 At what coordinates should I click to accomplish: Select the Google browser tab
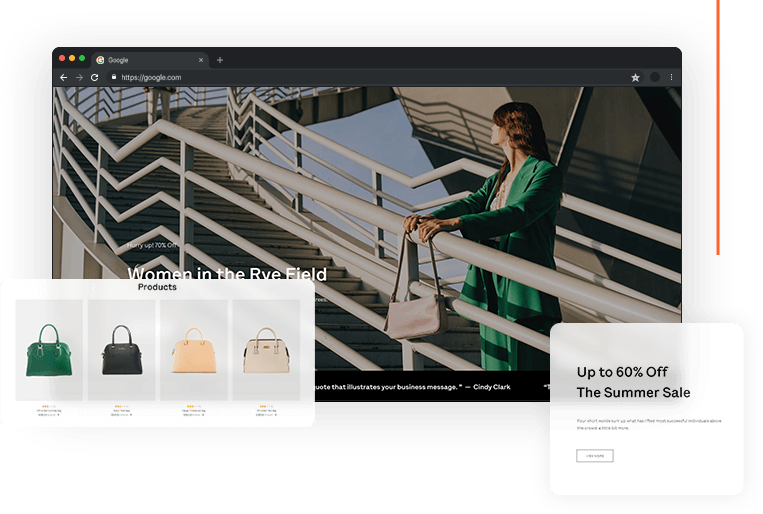(x=140, y=60)
